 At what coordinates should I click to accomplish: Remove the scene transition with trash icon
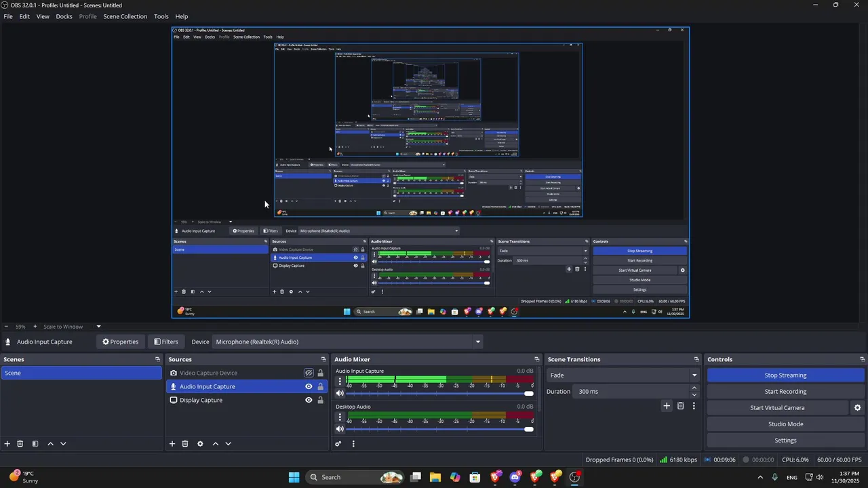point(681,406)
